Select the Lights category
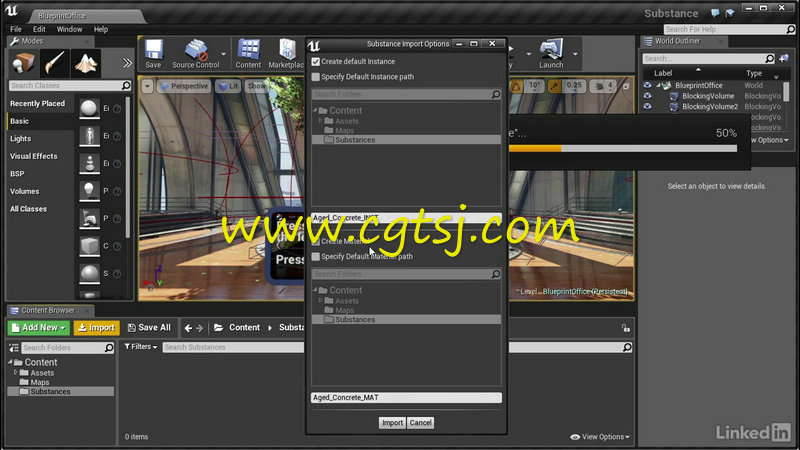Viewport: 800px width, 450px height. 20,138
